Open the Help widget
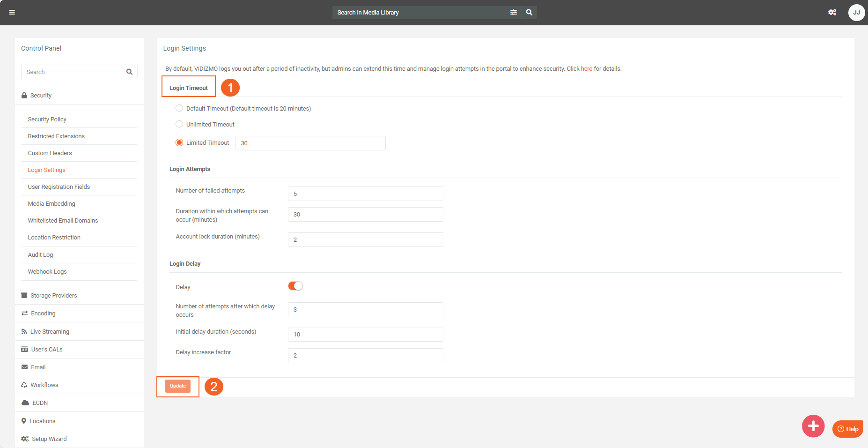This screenshot has width=868, height=448. point(848,429)
